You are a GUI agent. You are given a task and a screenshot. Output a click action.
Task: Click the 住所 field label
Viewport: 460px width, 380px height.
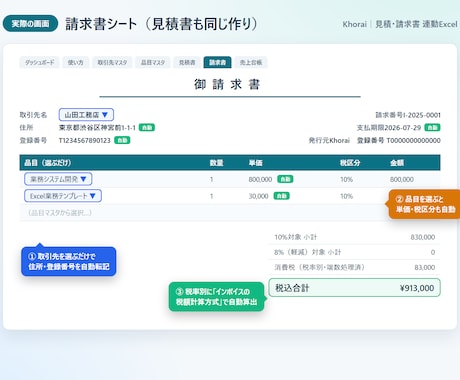pos(26,128)
